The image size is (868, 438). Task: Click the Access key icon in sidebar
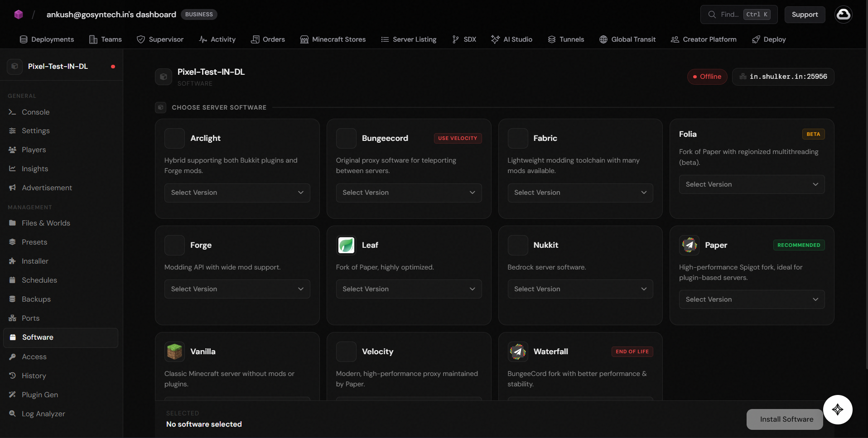tap(12, 356)
